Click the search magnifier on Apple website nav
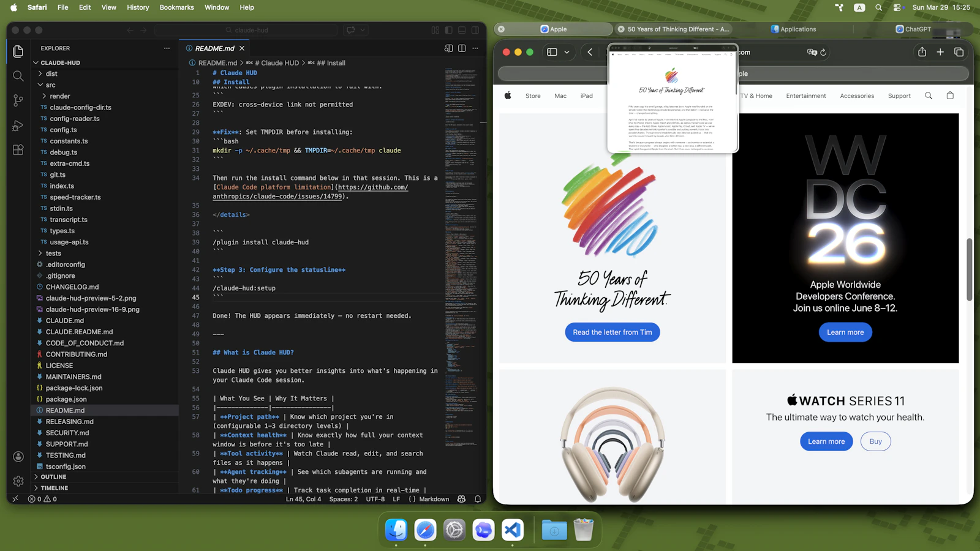 [x=929, y=96]
